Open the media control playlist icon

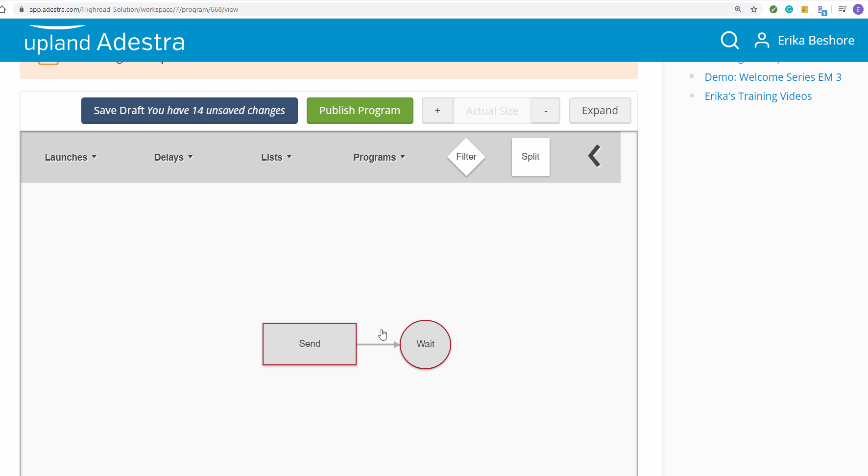(x=843, y=9)
